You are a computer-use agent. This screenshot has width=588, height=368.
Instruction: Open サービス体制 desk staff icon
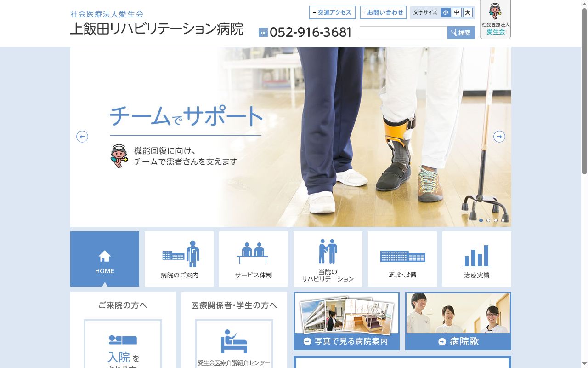253,253
